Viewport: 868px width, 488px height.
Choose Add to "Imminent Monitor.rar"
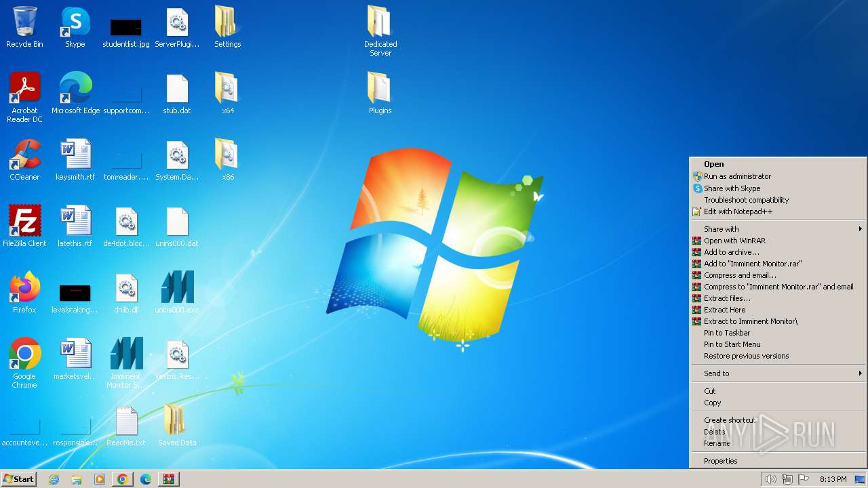pyautogui.click(x=778, y=264)
